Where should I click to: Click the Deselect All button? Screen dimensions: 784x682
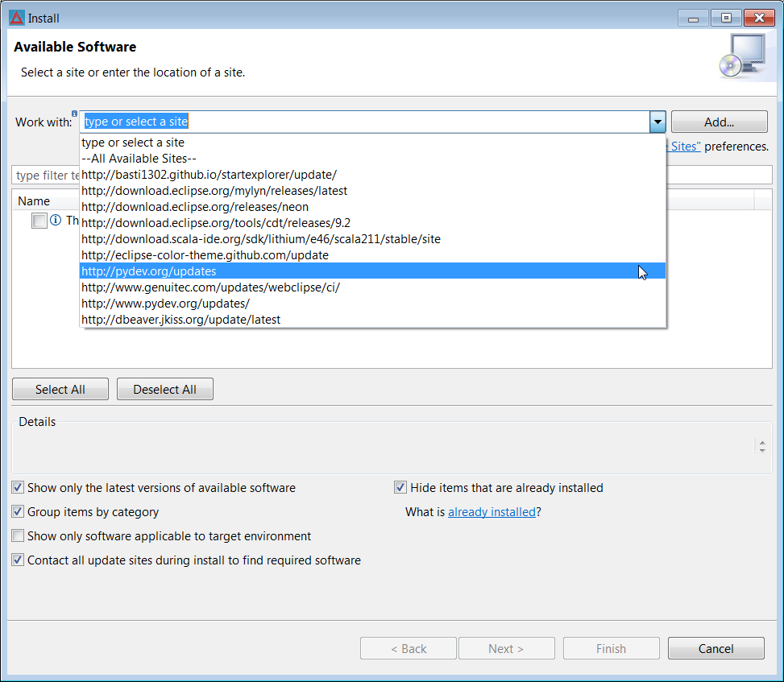[165, 389]
